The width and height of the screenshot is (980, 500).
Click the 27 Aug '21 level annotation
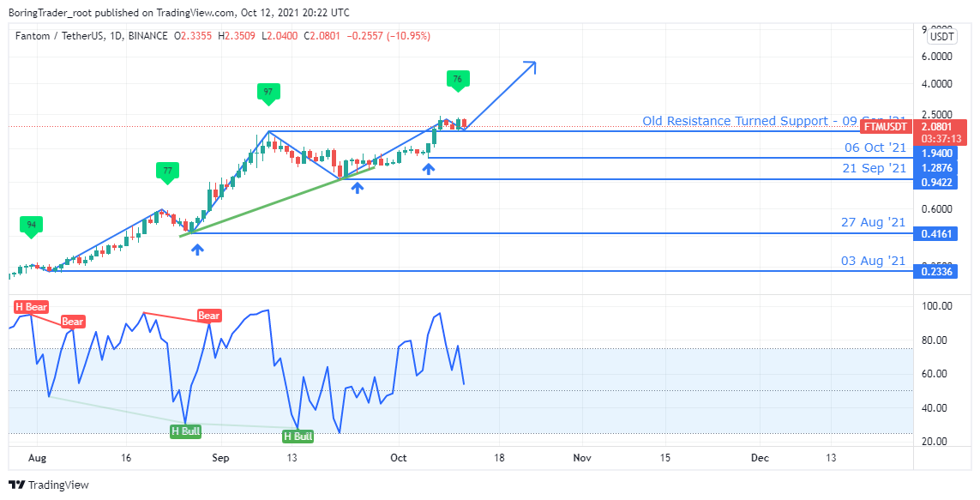pyautogui.click(x=873, y=222)
